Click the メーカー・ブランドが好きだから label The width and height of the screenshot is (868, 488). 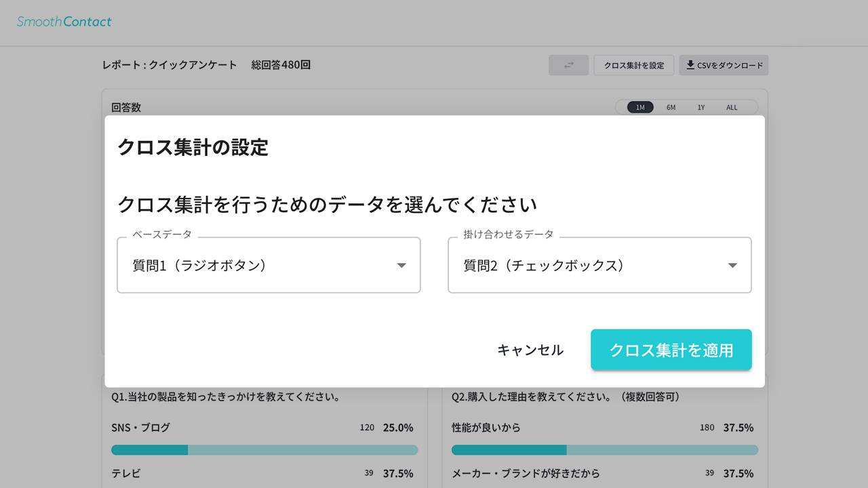[526, 473]
